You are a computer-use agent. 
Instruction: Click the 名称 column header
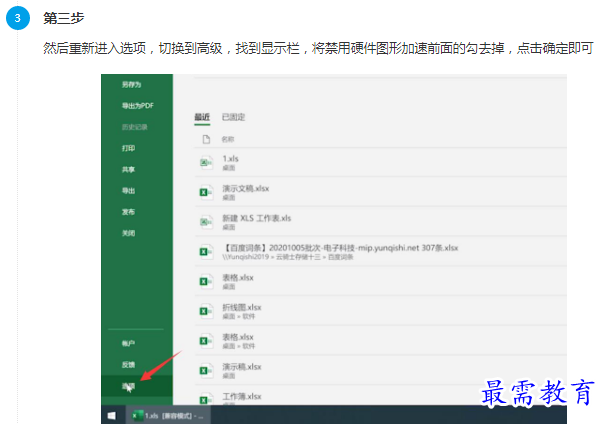click(228, 139)
